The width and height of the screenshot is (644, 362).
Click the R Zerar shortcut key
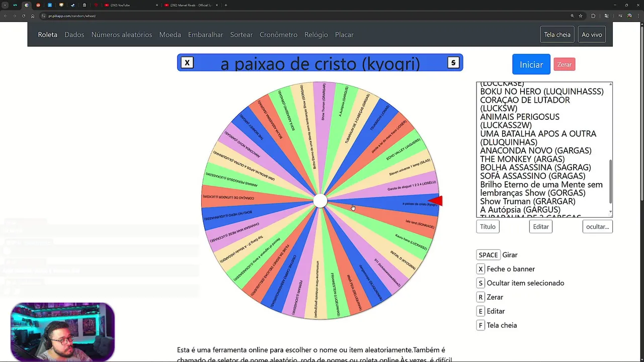point(480,297)
